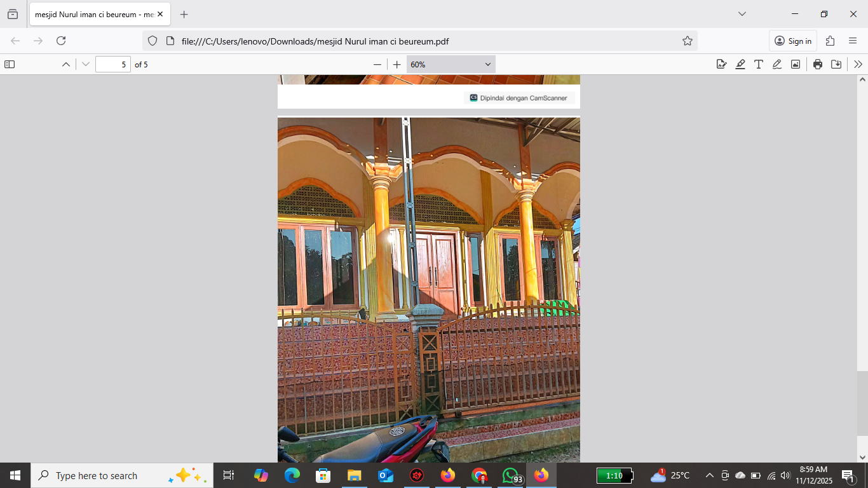868x488 pixels.
Task: Select the add text annotation tool
Action: [759, 64]
